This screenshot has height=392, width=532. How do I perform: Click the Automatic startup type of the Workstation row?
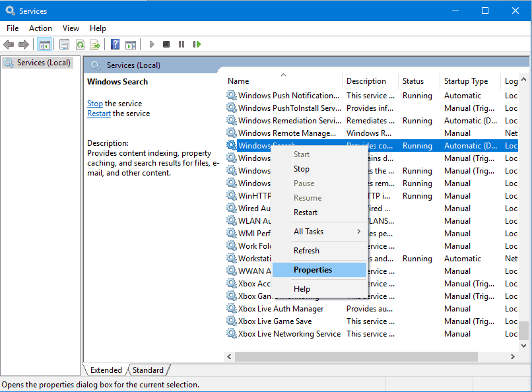(463, 259)
